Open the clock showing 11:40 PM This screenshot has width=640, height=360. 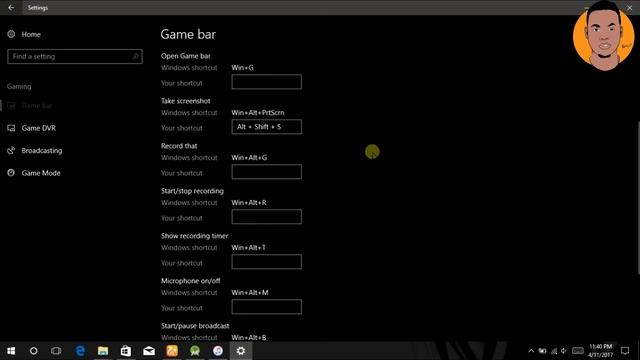pos(600,351)
